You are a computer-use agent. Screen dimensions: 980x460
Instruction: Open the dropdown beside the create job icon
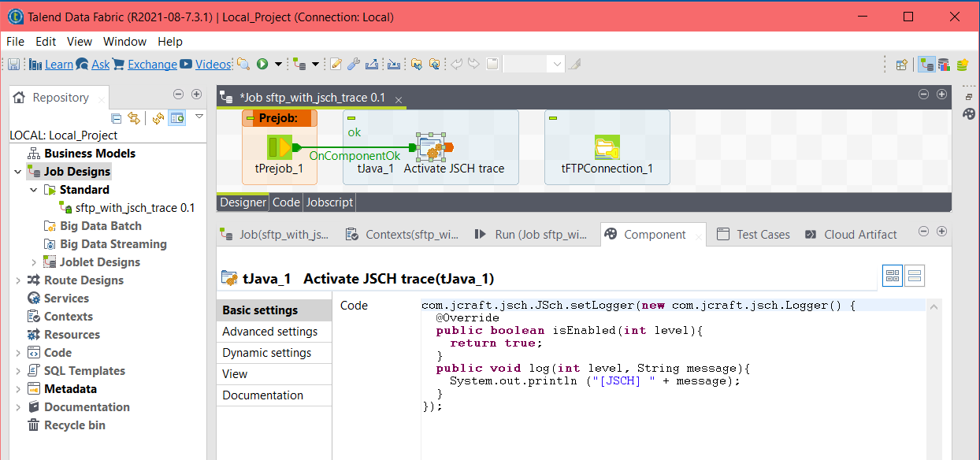click(x=316, y=65)
